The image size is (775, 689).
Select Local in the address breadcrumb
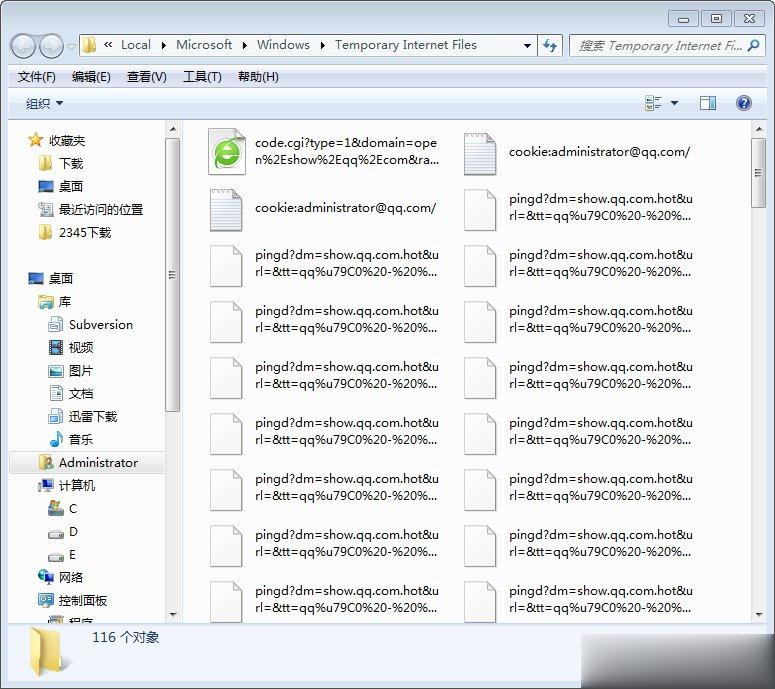pos(136,45)
